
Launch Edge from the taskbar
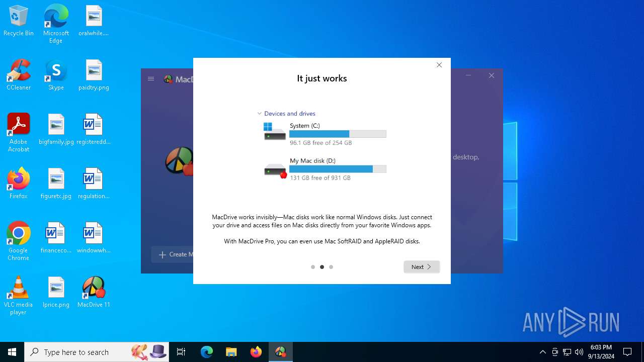[207, 352]
